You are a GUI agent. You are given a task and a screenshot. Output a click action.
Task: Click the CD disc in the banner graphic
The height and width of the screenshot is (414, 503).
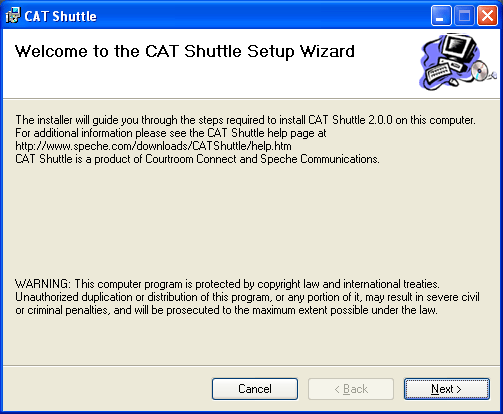tap(480, 70)
